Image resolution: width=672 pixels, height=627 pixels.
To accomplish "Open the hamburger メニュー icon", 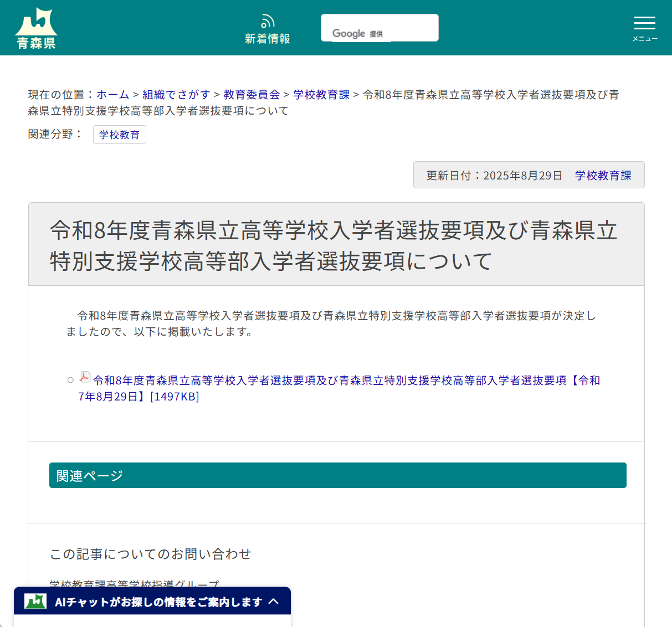I will (x=644, y=23).
